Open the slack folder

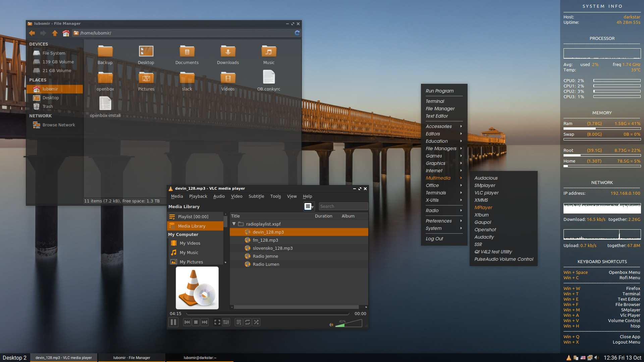pos(187,81)
